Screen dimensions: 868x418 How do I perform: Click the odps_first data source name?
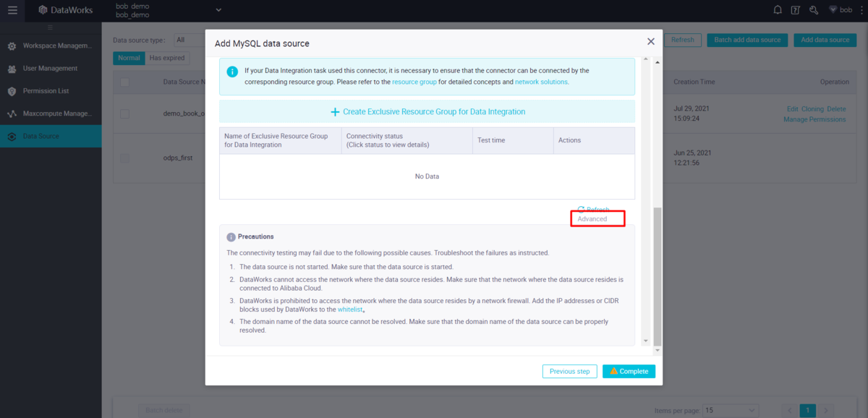click(x=177, y=158)
